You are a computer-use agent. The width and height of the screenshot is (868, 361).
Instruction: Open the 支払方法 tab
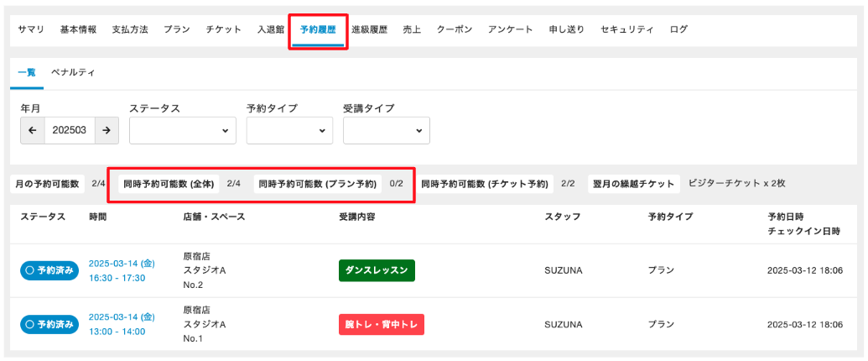click(130, 29)
